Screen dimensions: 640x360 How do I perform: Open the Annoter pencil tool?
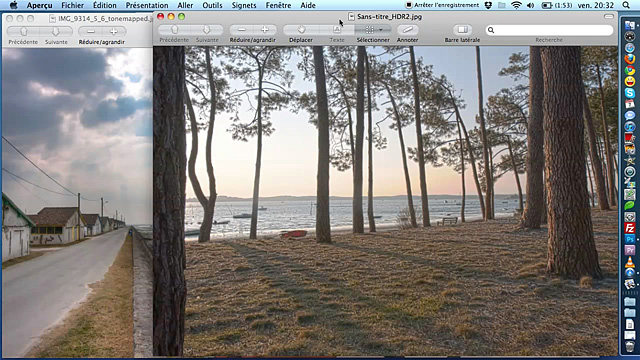(407, 30)
